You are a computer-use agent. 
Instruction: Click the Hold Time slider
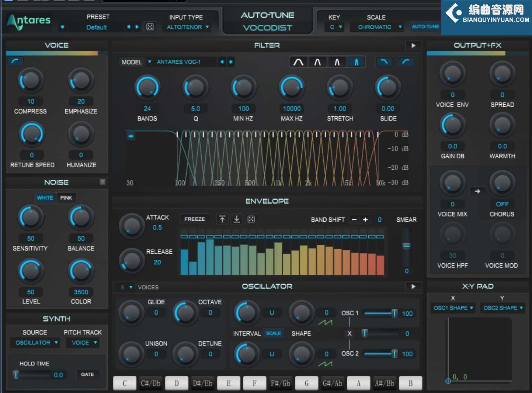(x=32, y=375)
